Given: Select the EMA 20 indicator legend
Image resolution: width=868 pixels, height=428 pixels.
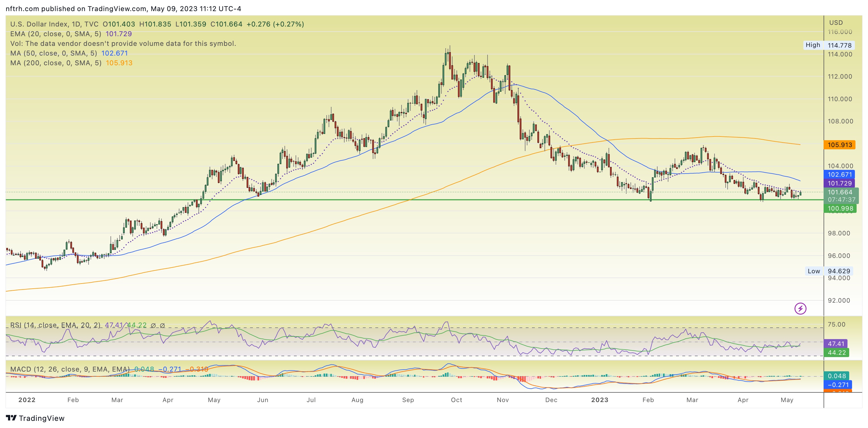Looking at the screenshot, I should [x=56, y=34].
